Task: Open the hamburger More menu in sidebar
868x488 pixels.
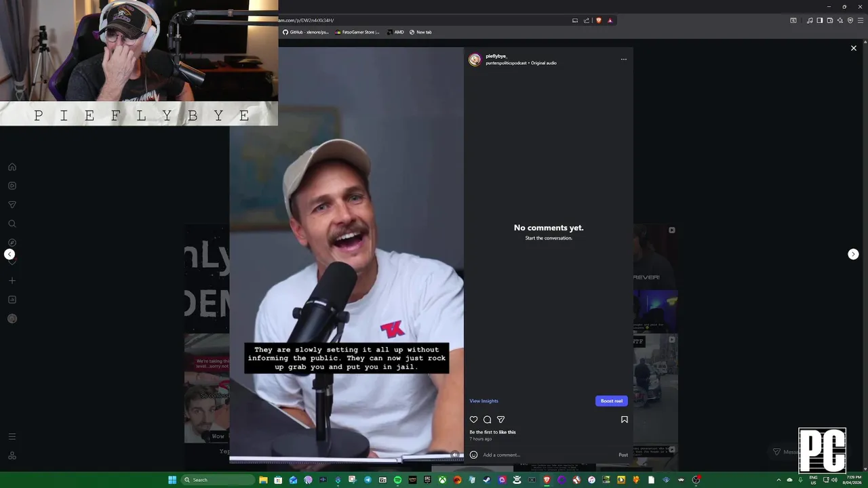Action: click(x=12, y=436)
